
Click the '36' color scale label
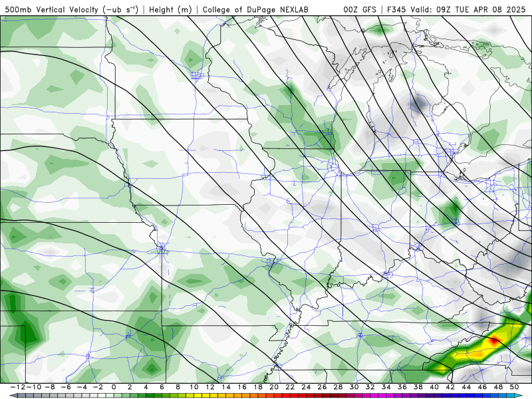402,387
